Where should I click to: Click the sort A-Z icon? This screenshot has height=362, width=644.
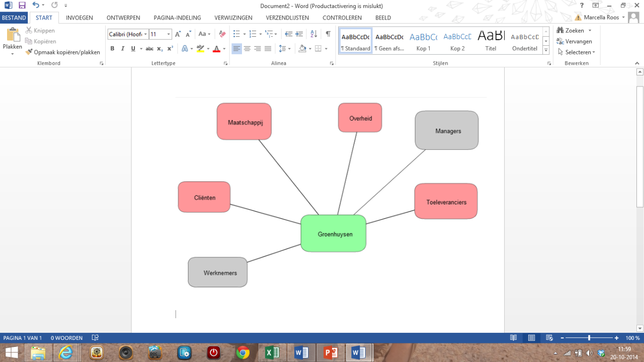click(313, 34)
